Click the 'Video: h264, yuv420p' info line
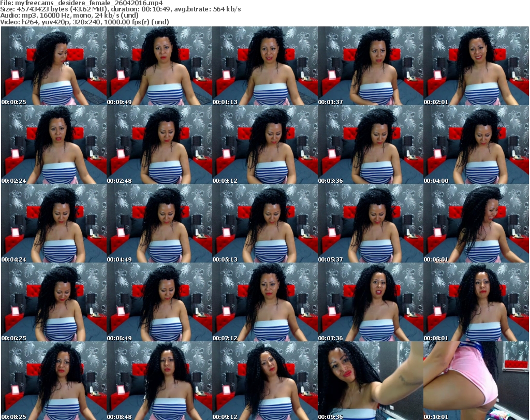 (x=84, y=22)
